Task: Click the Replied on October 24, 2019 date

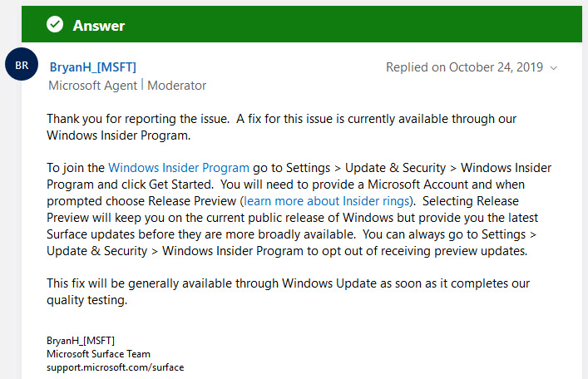Action: pos(464,67)
